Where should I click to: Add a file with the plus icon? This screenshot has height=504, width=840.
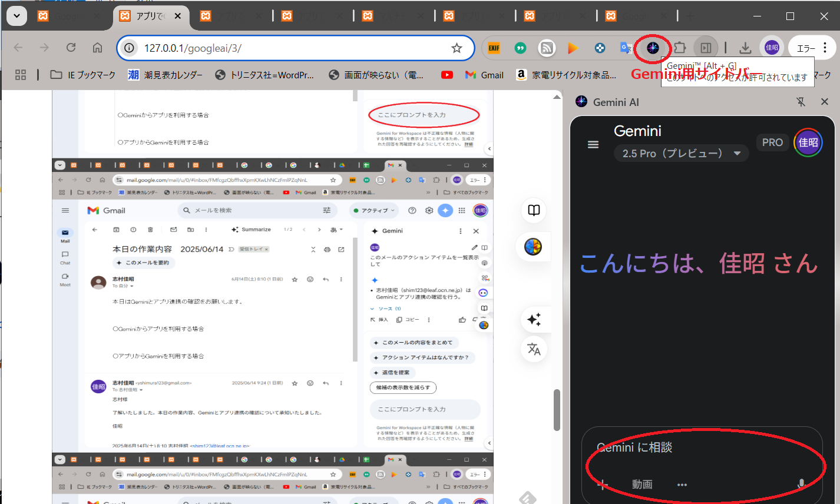tap(602, 485)
